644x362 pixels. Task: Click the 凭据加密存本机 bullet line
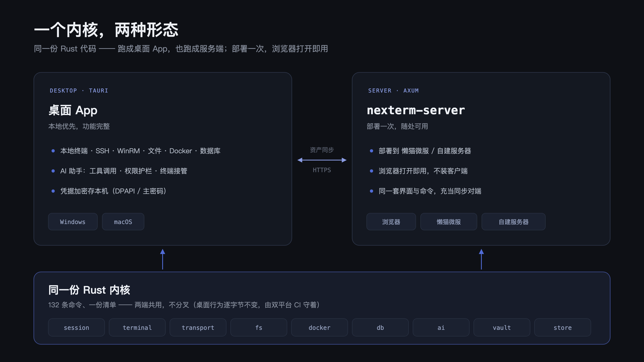coord(113,191)
